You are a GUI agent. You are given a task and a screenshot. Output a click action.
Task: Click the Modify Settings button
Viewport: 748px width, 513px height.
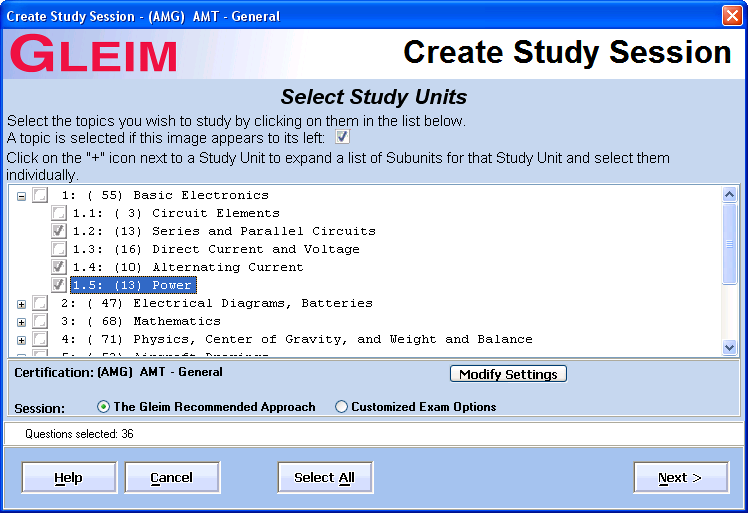coord(508,374)
